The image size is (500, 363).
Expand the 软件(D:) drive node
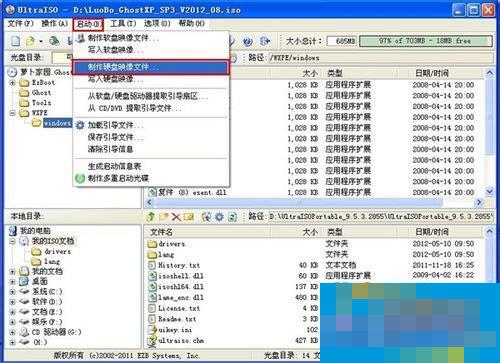point(13,302)
